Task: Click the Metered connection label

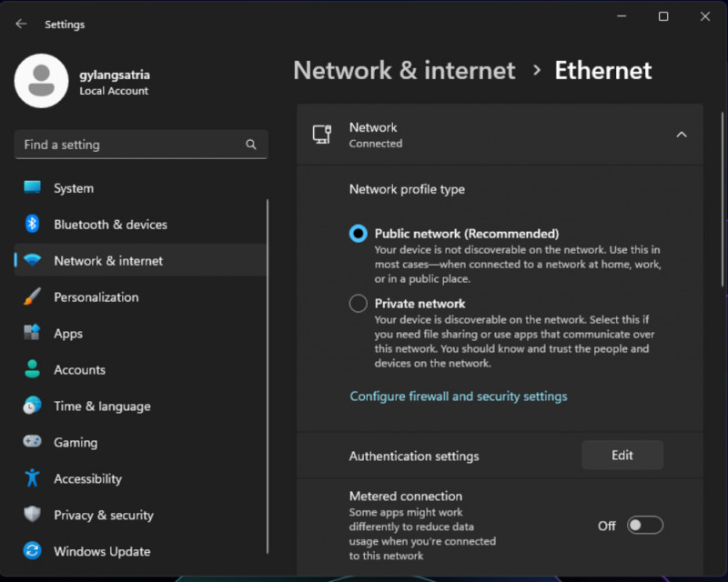Action: [x=405, y=496]
